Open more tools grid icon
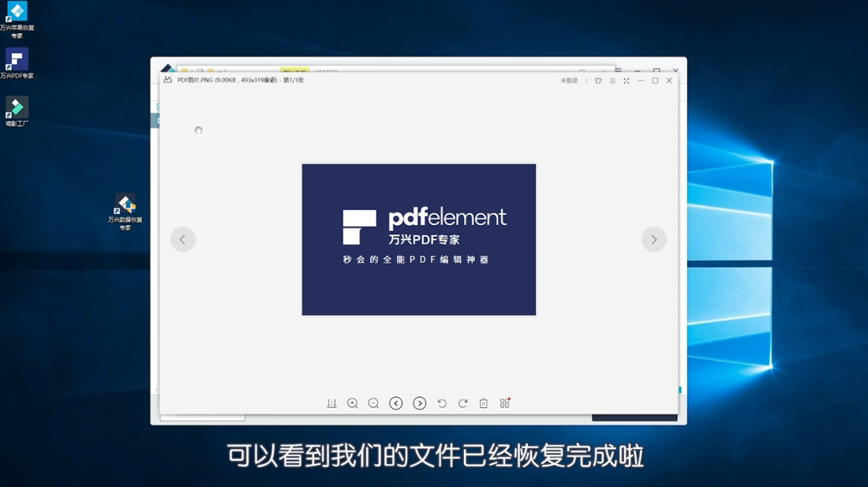This screenshot has width=868, height=487. tap(504, 403)
